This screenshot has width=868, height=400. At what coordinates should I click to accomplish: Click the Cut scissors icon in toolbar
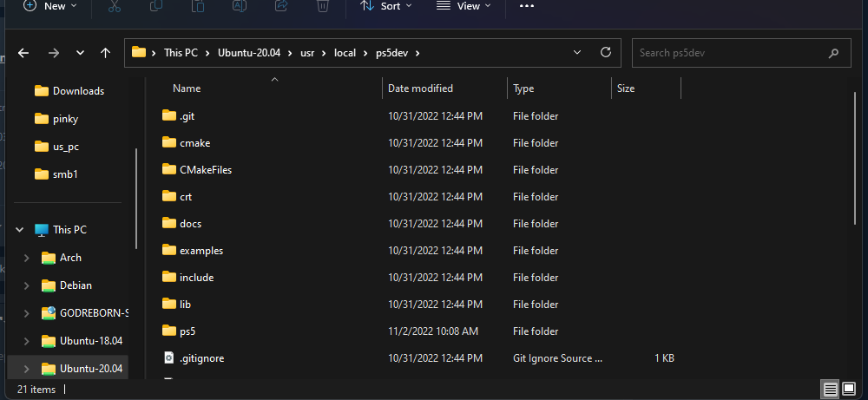coord(114,5)
